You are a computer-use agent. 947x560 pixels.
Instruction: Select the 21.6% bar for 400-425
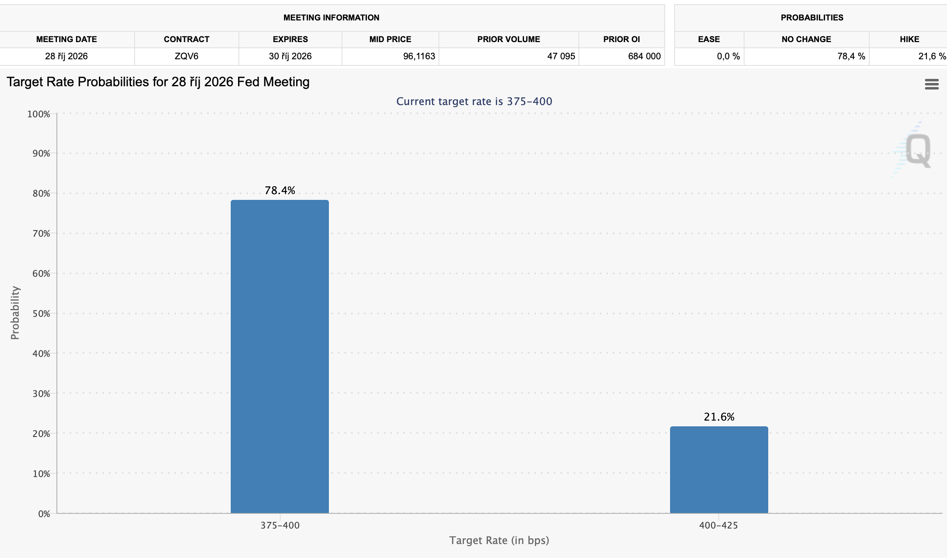pos(719,470)
